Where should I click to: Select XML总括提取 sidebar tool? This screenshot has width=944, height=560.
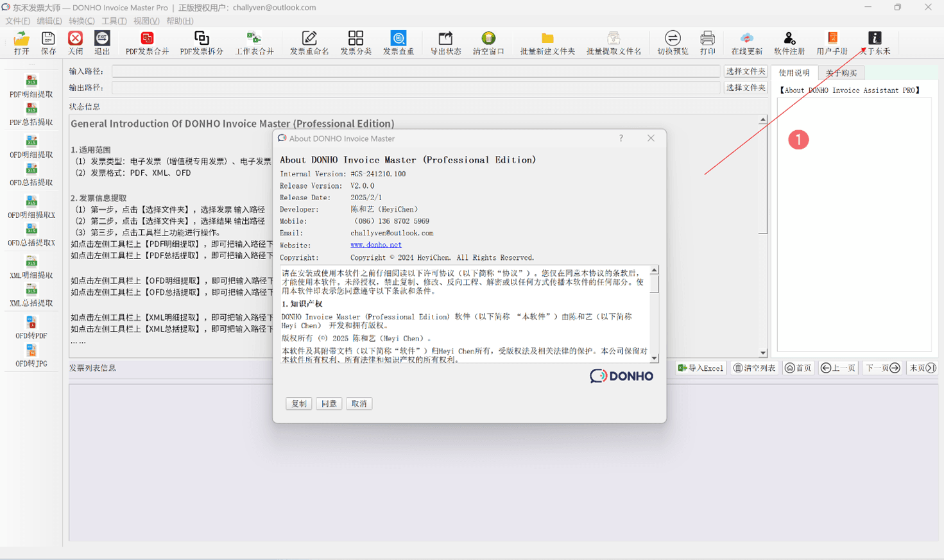click(x=31, y=296)
